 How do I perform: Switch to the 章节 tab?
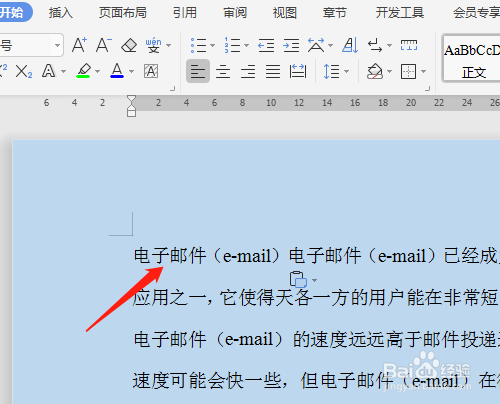click(x=335, y=13)
